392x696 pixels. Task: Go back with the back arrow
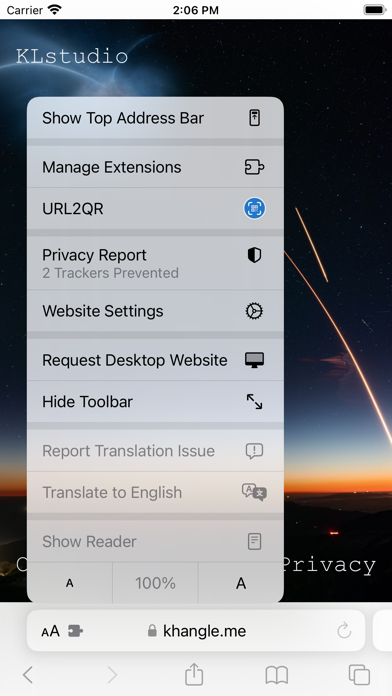click(x=28, y=675)
